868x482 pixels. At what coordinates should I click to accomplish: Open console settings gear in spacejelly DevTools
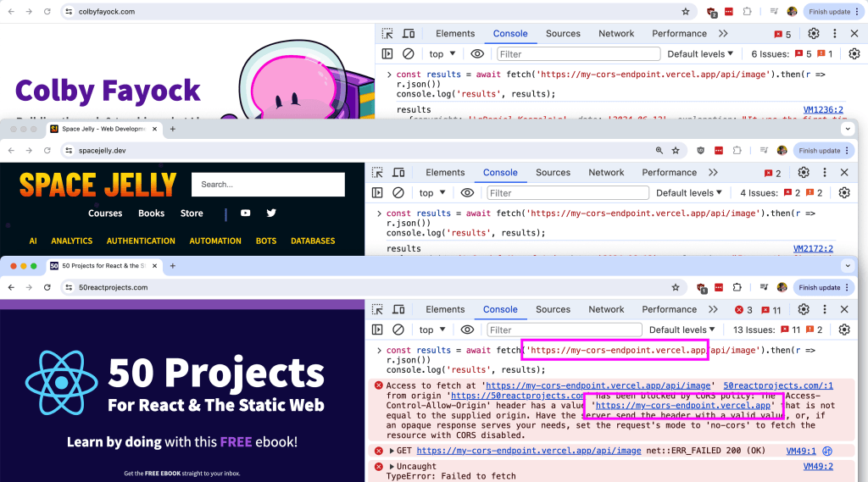point(844,193)
